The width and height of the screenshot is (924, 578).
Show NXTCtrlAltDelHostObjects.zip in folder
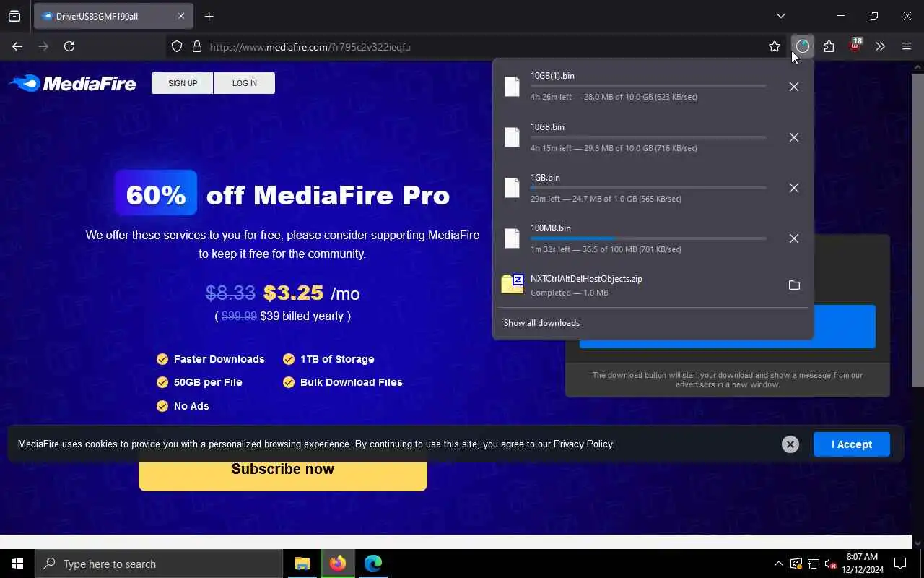pyautogui.click(x=794, y=285)
